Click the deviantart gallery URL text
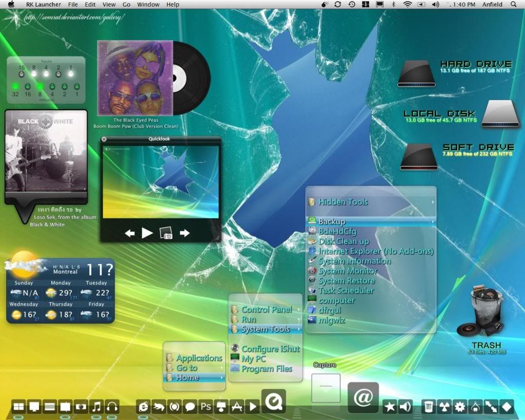 coord(74,17)
